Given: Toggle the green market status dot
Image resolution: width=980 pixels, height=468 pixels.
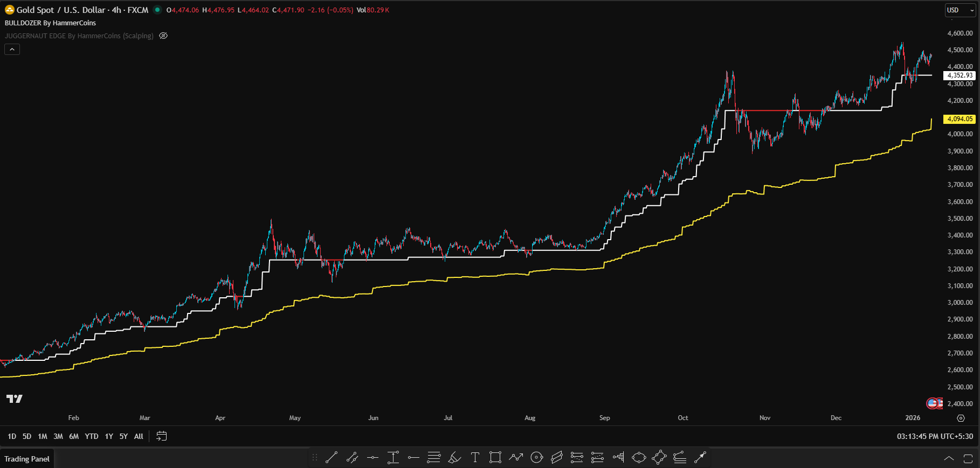Looking at the screenshot, I should [157, 10].
